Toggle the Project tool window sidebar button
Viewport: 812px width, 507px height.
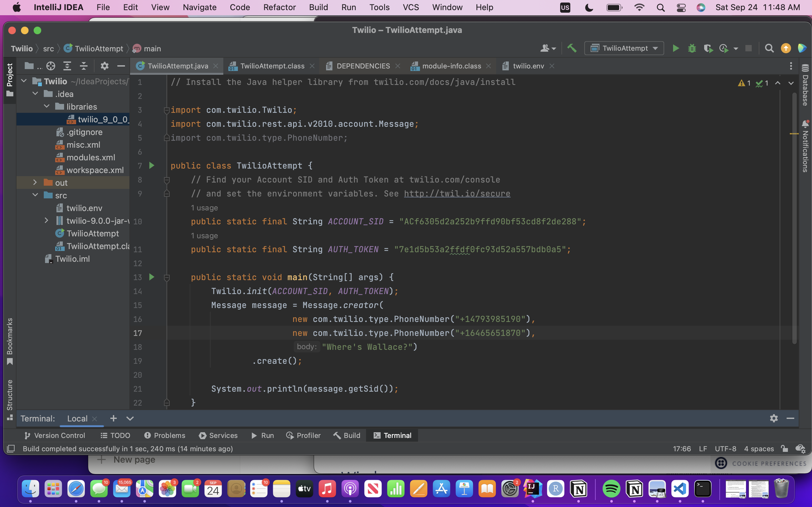click(x=10, y=80)
